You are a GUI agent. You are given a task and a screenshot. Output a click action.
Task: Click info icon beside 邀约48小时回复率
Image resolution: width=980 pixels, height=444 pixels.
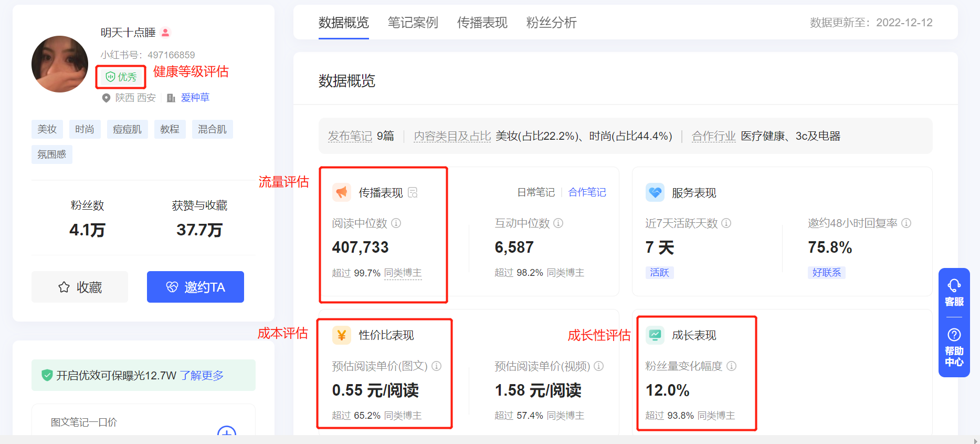[x=907, y=223]
